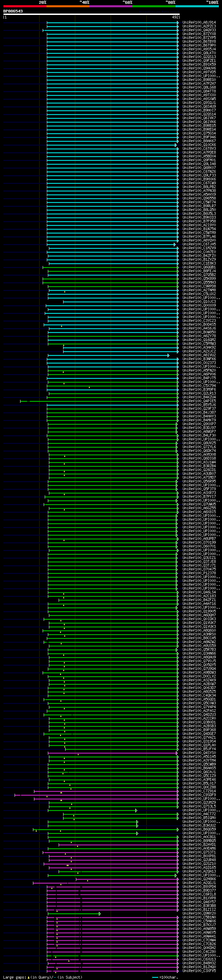Select hit label UniRef100_C6T8V3
Image resolution: width=222 pixels, height=980 pixels.
[x=199, y=149]
